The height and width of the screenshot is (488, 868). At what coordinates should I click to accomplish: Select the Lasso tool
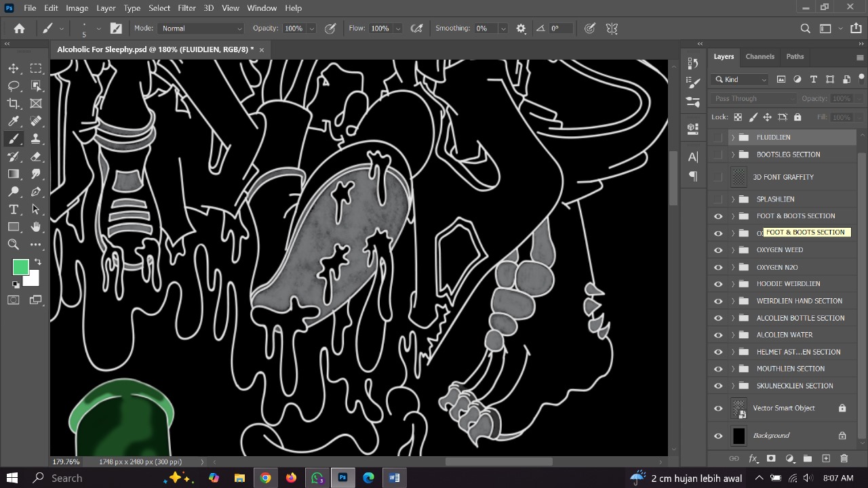click(x=14, y=85)
